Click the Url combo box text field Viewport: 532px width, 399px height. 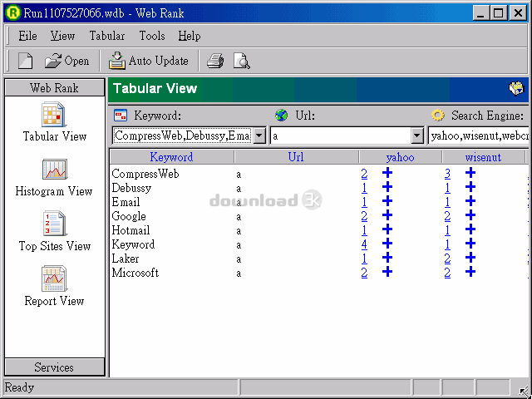coord(341,136)
